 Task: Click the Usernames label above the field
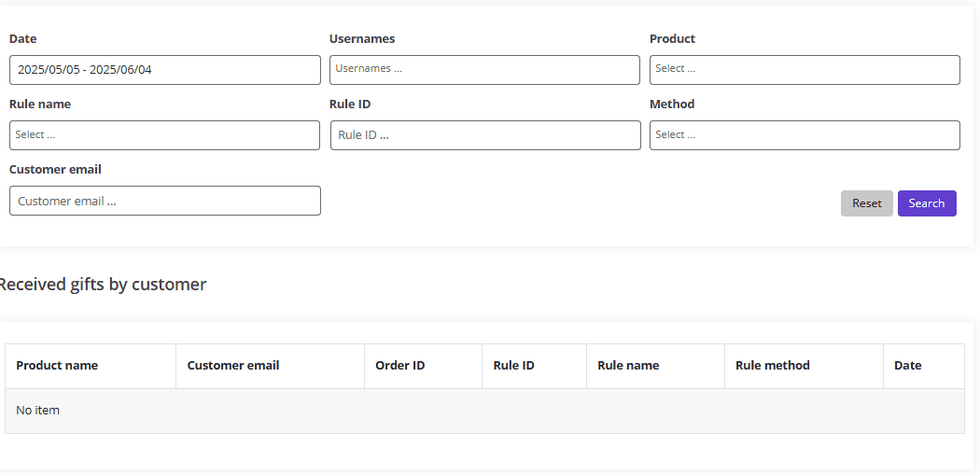[x=362, y=39]
